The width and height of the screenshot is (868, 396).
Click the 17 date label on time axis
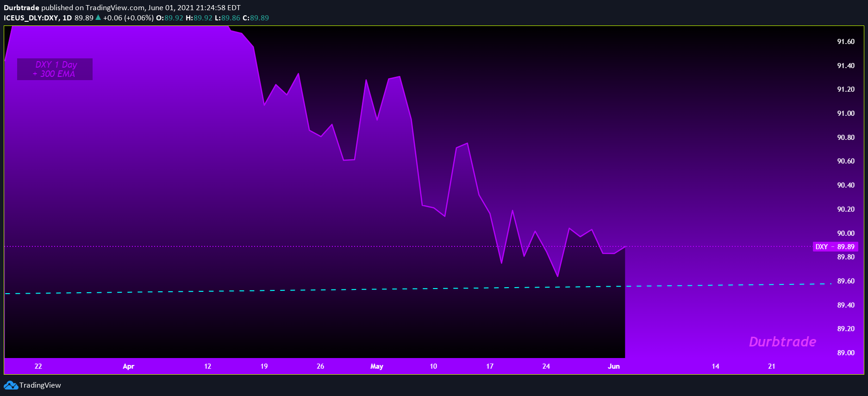[490, 366]
